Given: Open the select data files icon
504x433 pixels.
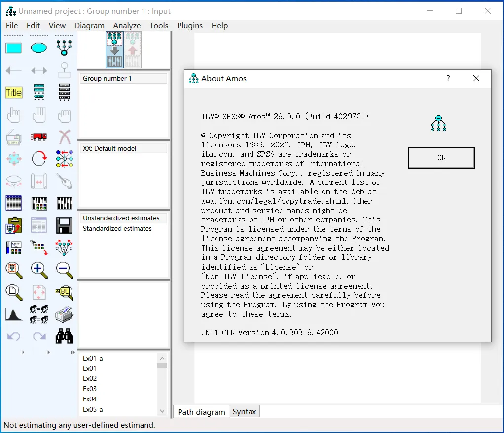Looking at the screenshot, I should 13,203.
